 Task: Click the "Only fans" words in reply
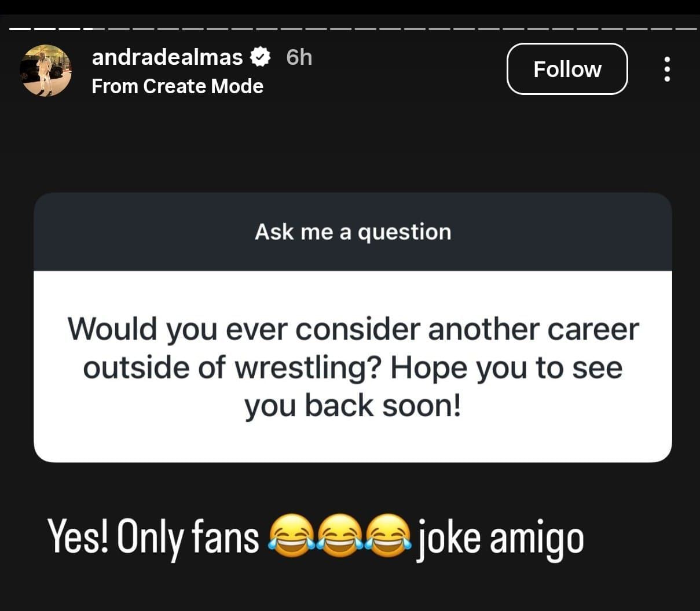[188, 537]
